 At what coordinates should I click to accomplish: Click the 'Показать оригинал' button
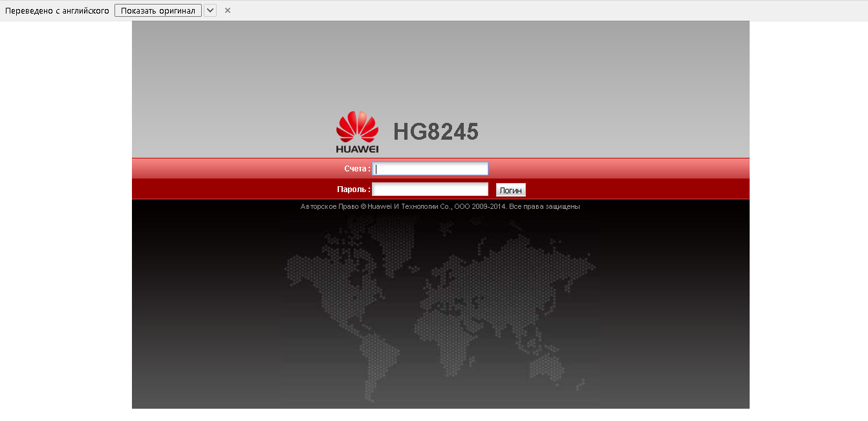[x=158, y=10]
